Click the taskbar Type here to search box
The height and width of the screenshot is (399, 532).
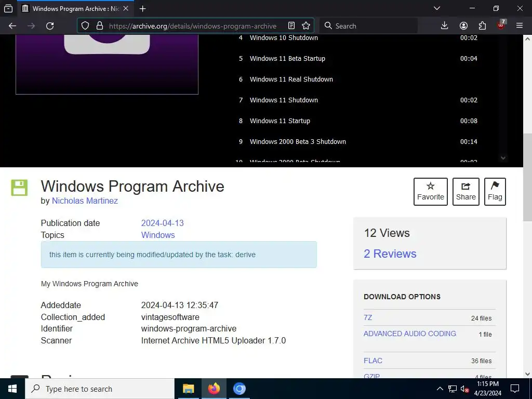point(100,389)
